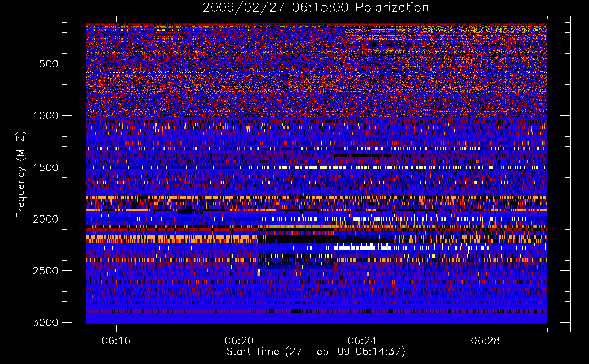
Task: Click the solid blue band at 3000 MHz
Action: click(x=316, y=319)
